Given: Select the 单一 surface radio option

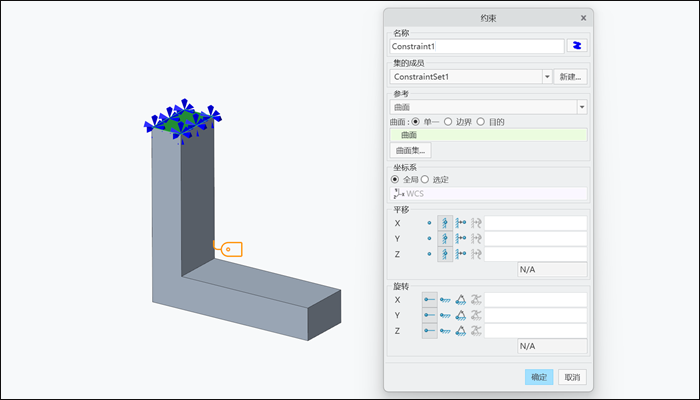Looking at the screenshot, I should pyautogui.click(x=416, y=121).
